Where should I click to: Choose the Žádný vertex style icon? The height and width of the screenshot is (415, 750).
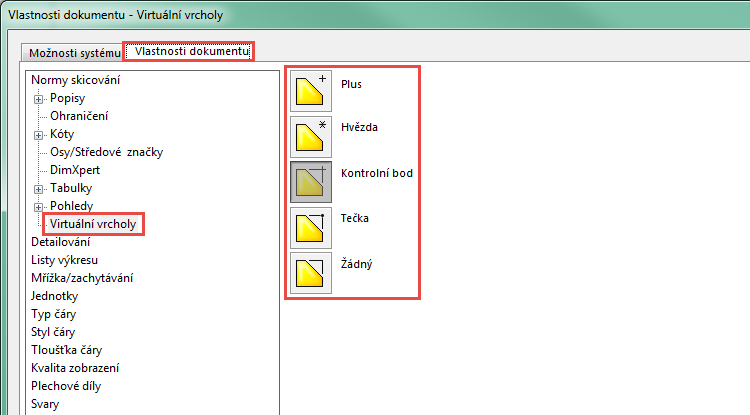pyautogui.click(x=311, y=271)
